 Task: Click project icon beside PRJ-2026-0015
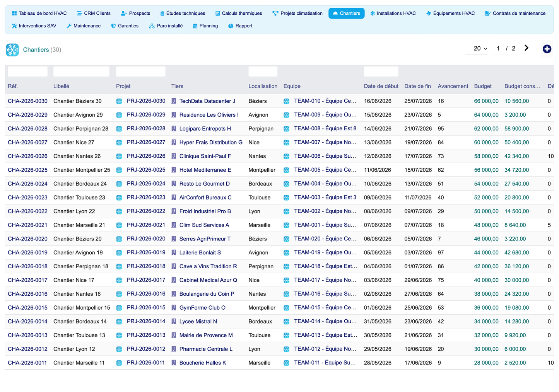point(119,308)
